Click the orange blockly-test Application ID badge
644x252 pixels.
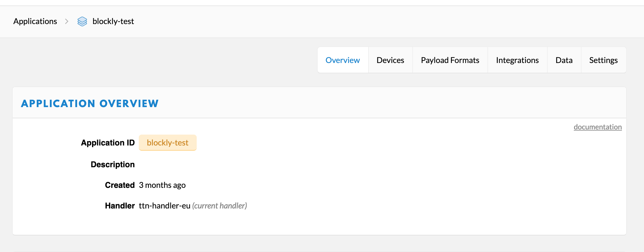(x=167, y=143)
